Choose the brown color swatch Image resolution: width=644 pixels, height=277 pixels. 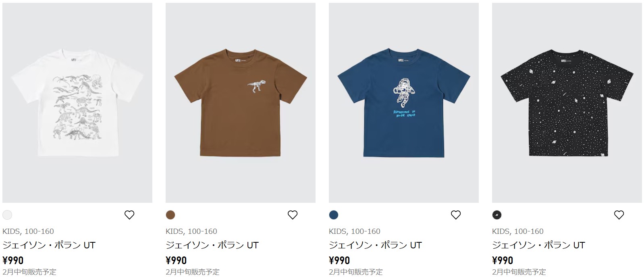click(170, 215)
